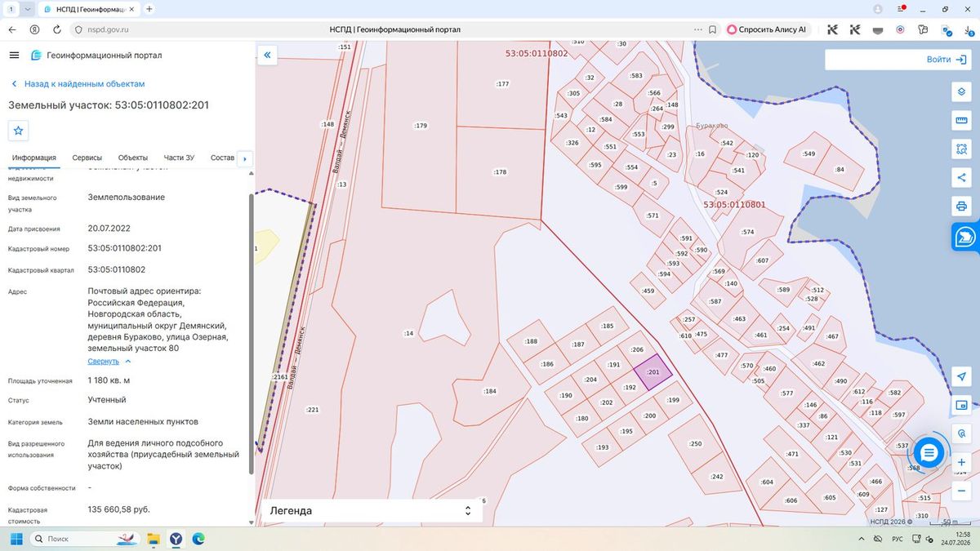Click the info panel vertical scrollbar
Viewport: 980px width, 551px height.
pyautogui.click(x=251, y=333)
